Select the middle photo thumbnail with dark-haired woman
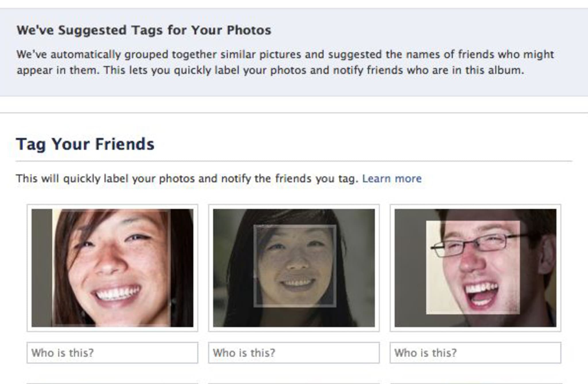The width and height of the screenshot is (588, 384). tap(294, 268)
